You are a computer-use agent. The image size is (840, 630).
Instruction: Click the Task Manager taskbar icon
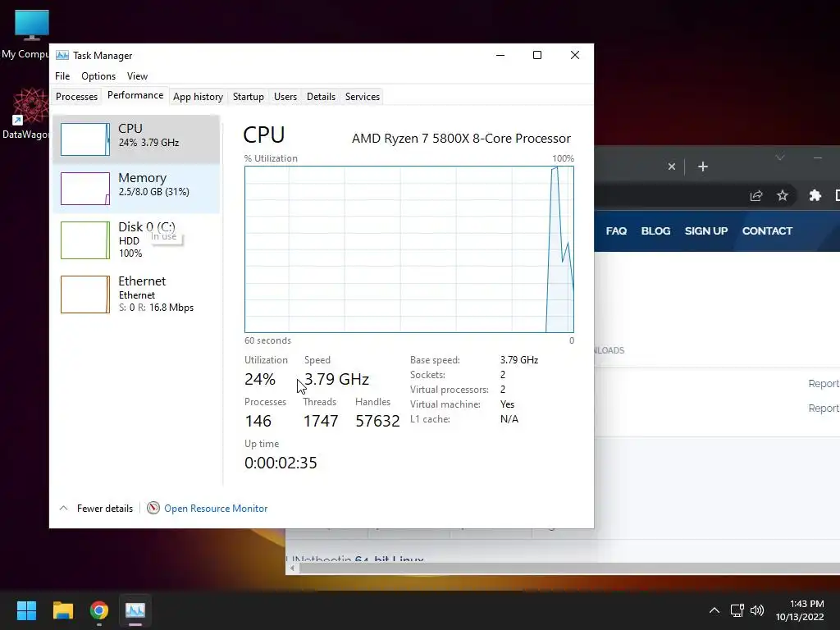(135, 610)
